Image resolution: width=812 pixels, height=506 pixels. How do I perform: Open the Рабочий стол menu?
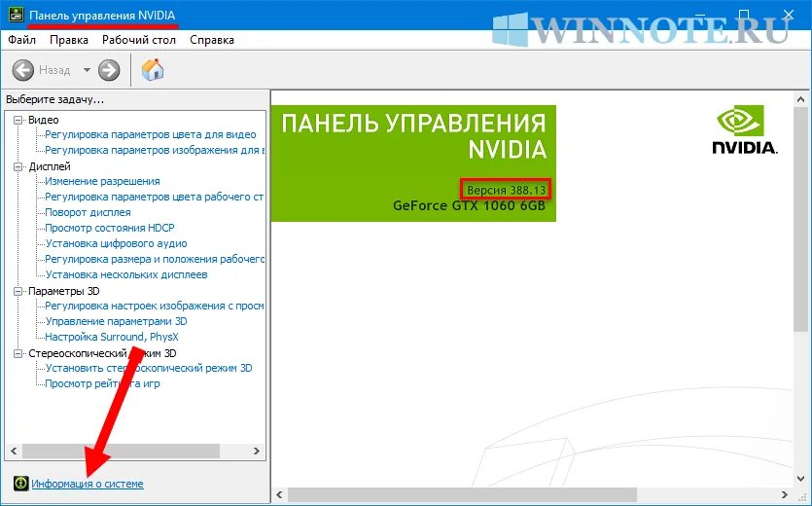139,40
